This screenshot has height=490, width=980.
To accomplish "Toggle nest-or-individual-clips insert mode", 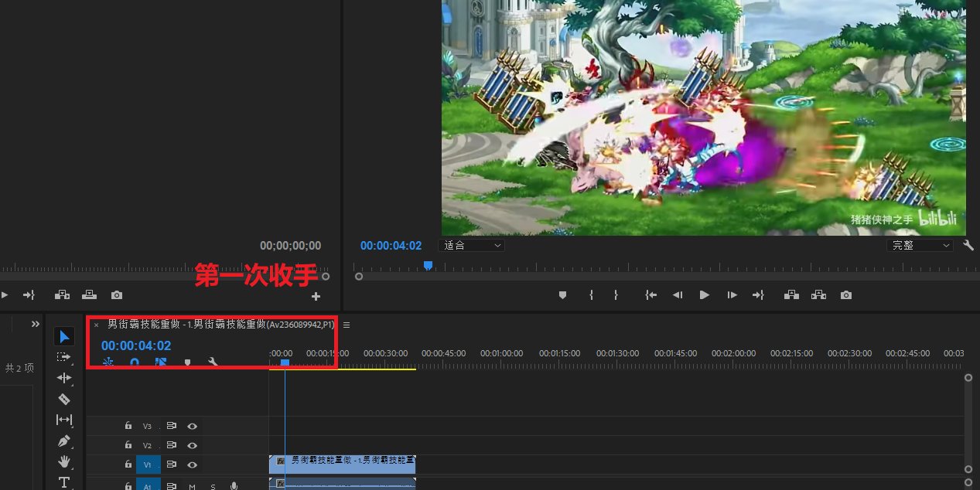I will tap(108, 362).
